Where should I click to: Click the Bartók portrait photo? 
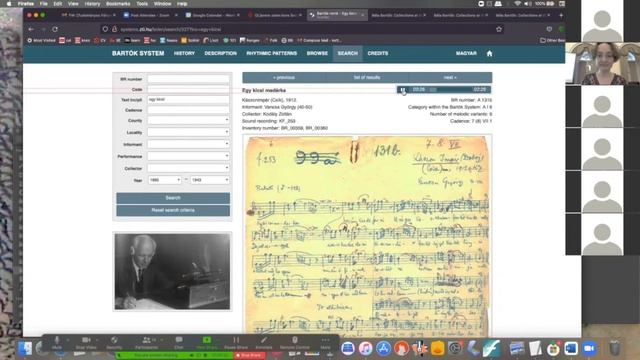(172, 271)
